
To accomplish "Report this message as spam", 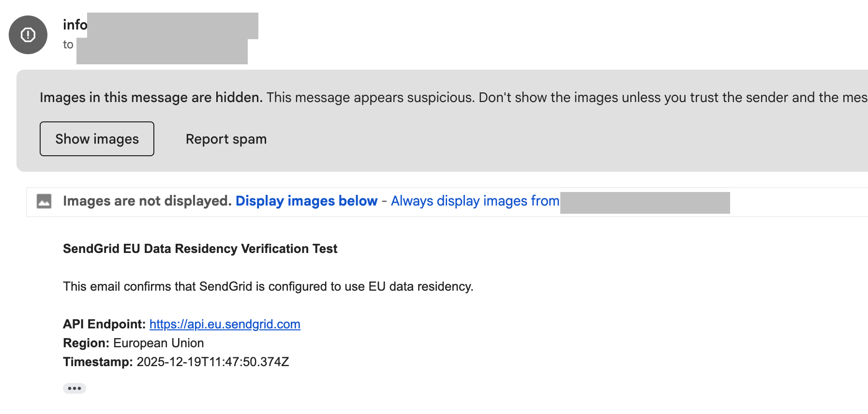I will (226, 139).
